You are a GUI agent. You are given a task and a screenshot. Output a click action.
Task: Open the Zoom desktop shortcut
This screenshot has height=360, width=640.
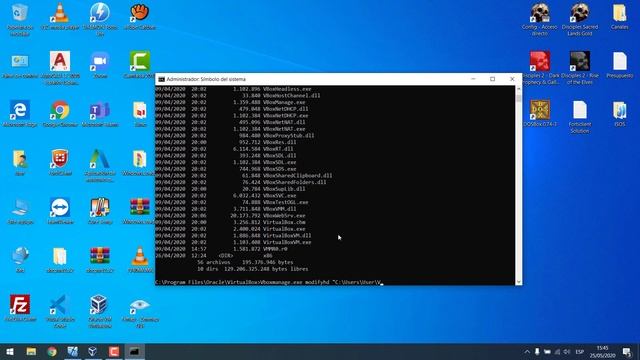[100, 65]
